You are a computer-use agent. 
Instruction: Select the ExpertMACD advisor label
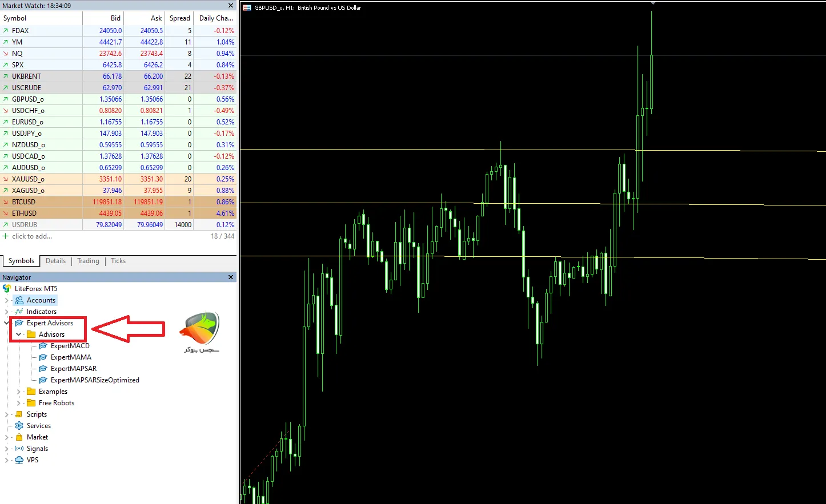pyautogui.click(x=70, y=346)
